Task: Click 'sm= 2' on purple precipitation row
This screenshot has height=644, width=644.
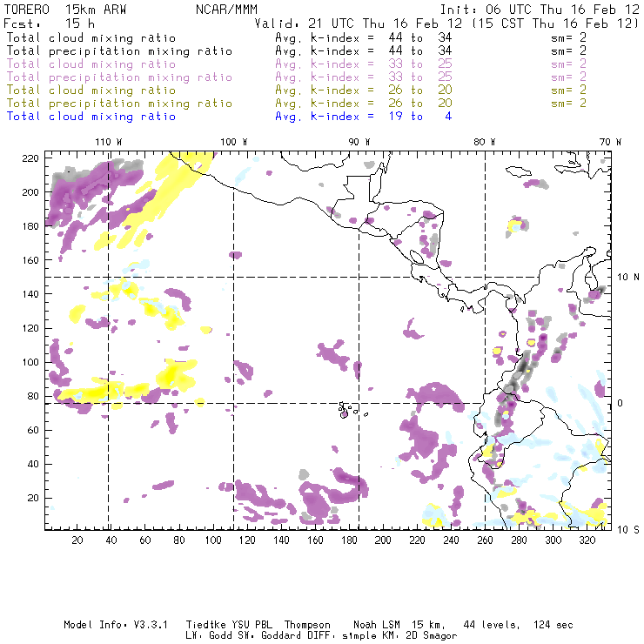Action: [x=568, y=77]
